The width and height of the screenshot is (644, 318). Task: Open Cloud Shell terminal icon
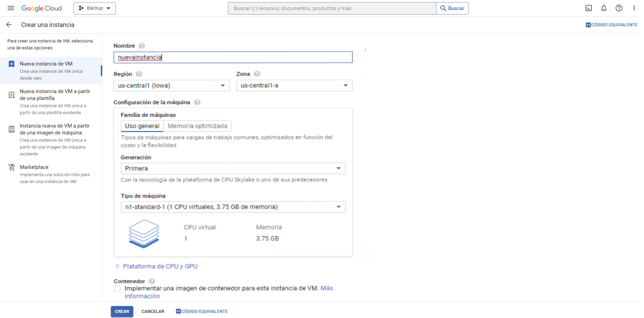click(588, 8)
